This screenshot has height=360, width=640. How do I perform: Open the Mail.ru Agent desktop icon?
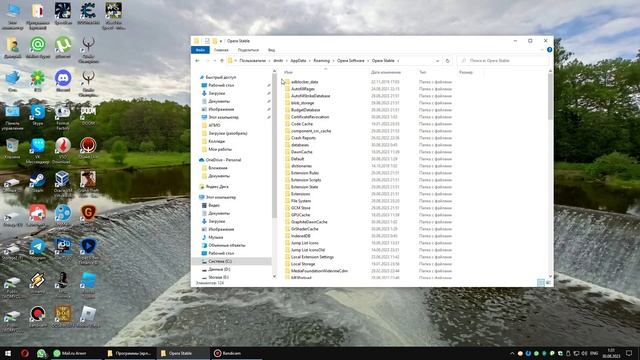click(x=38, y=47)
